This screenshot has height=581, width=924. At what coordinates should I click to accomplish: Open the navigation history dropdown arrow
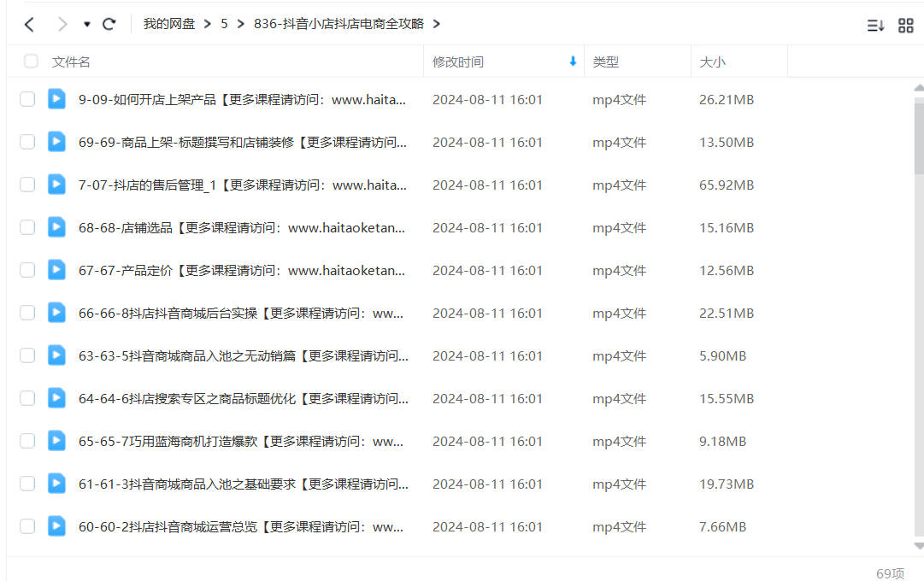pos(86,24)
